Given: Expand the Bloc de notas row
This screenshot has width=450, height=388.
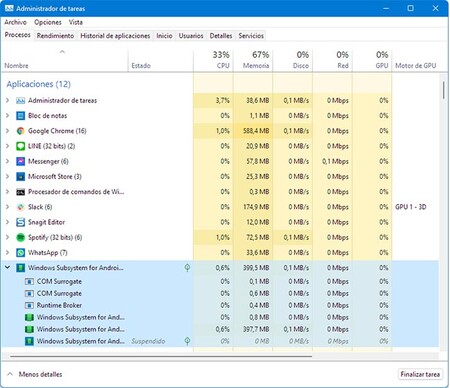Looking at the screenshot, I should (x=7, y=116).
